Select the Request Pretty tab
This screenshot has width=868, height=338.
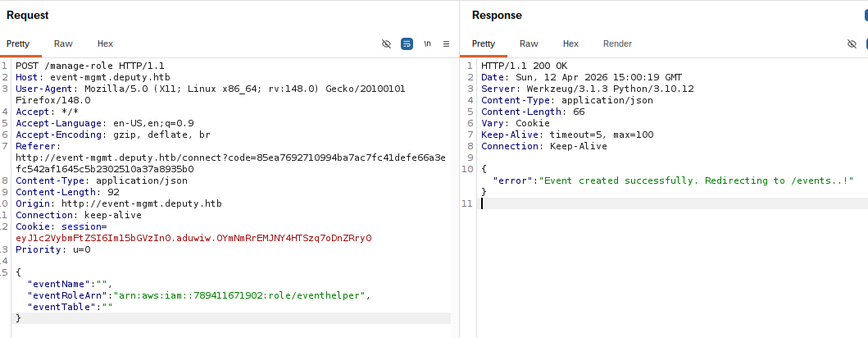(18, 43)
